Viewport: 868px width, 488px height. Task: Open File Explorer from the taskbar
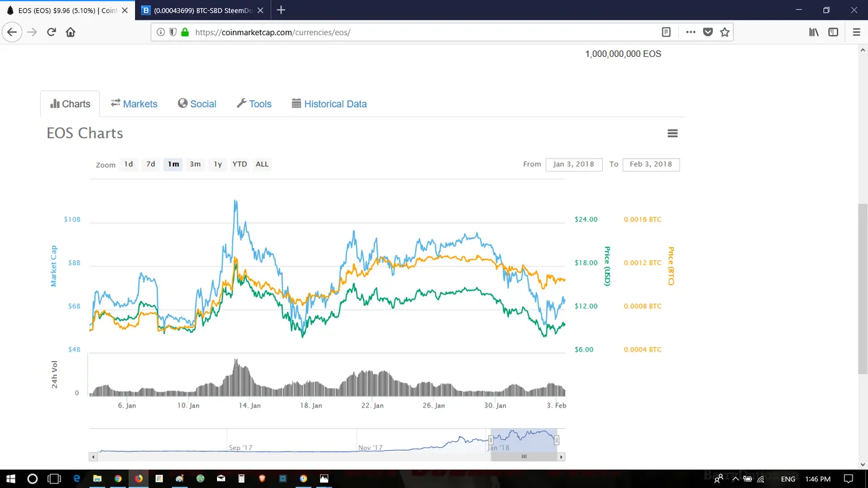pyautogui.click(x=97, y=479)
